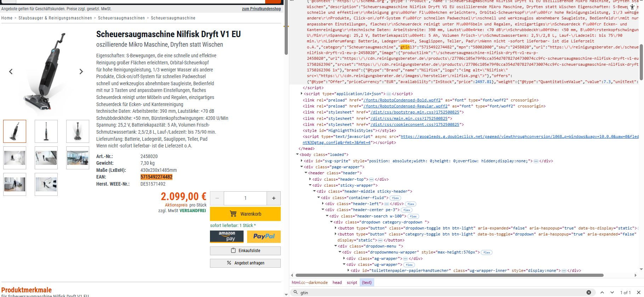Viewport: 644px width, 297px height.
Task: Collapse the page-wrapper div node
Action: click(301, 167)
